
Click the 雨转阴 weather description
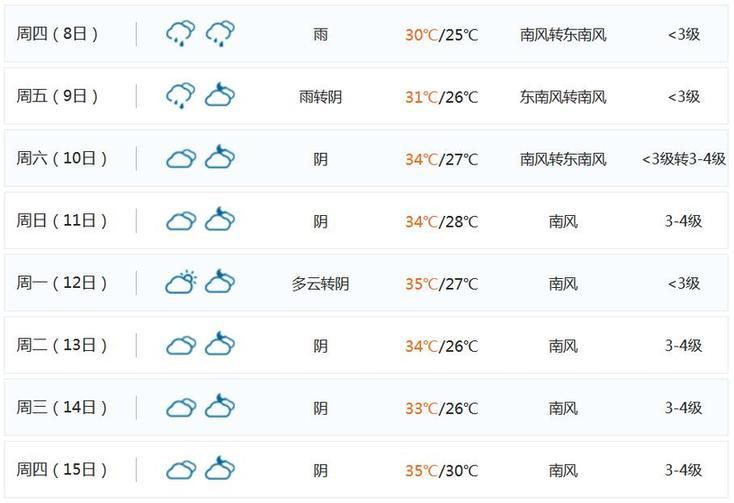click(x=320, y=97)
